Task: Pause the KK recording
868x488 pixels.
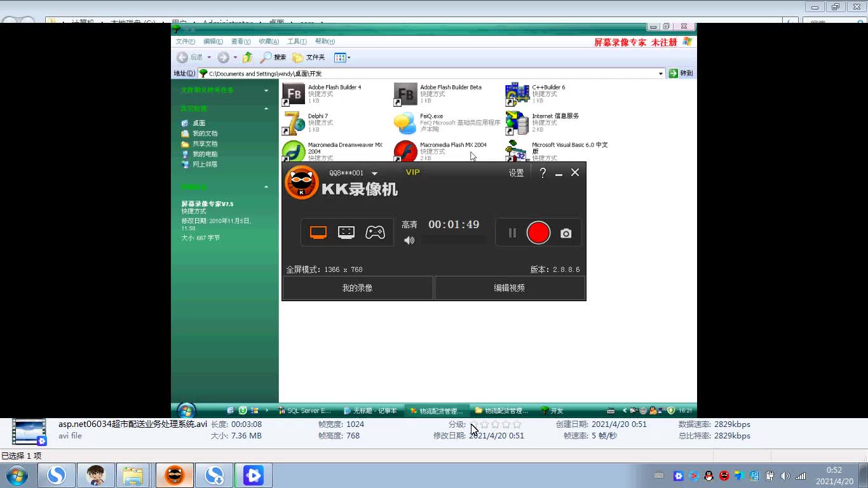Action: [x=512, y=233]
